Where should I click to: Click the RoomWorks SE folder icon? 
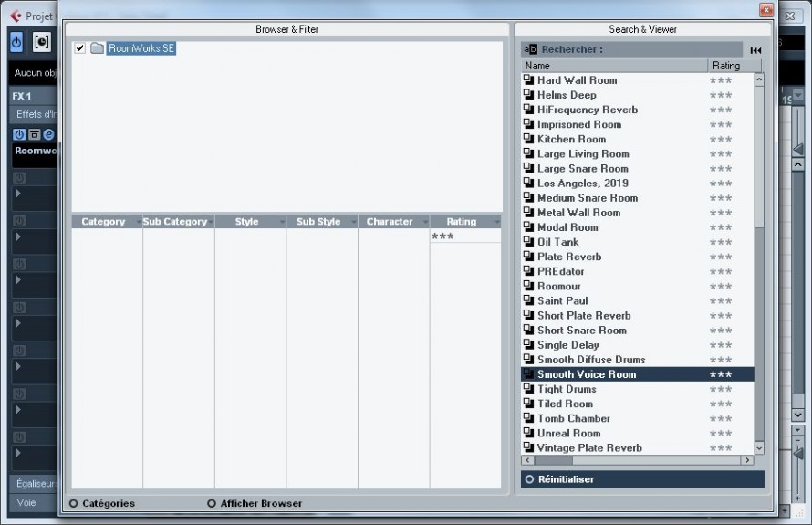[x=98, y=48]
